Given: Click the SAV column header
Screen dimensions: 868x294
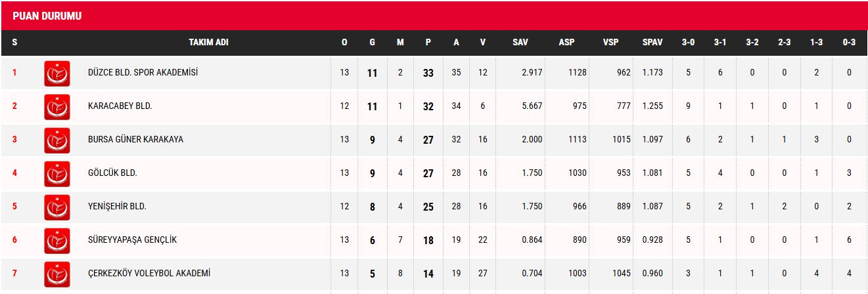Looking at the screenshot, I should pyautogui.click(x=520, y=42).
